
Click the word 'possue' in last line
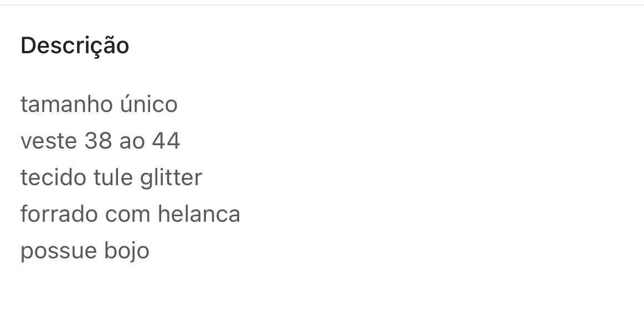[58, 252]
